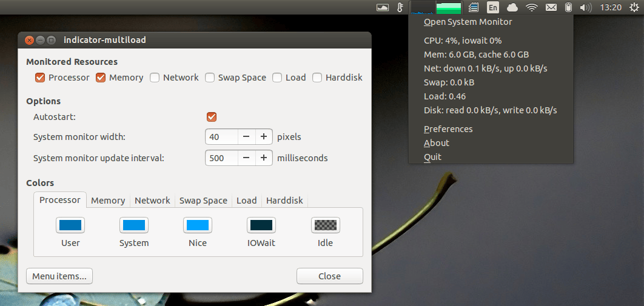Enable the Network resource checkbox
644x306 pixels.
[x=155, y=78]
